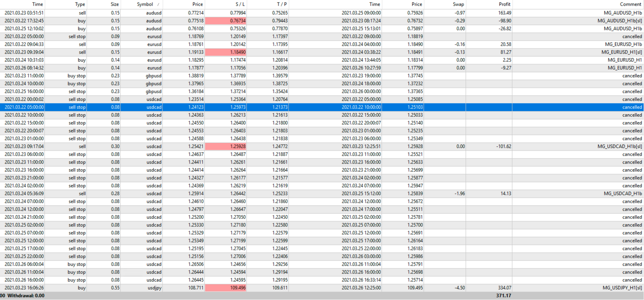Click the open price 1.26506
This screenshot has width=644, height=300.
[196, 264]
